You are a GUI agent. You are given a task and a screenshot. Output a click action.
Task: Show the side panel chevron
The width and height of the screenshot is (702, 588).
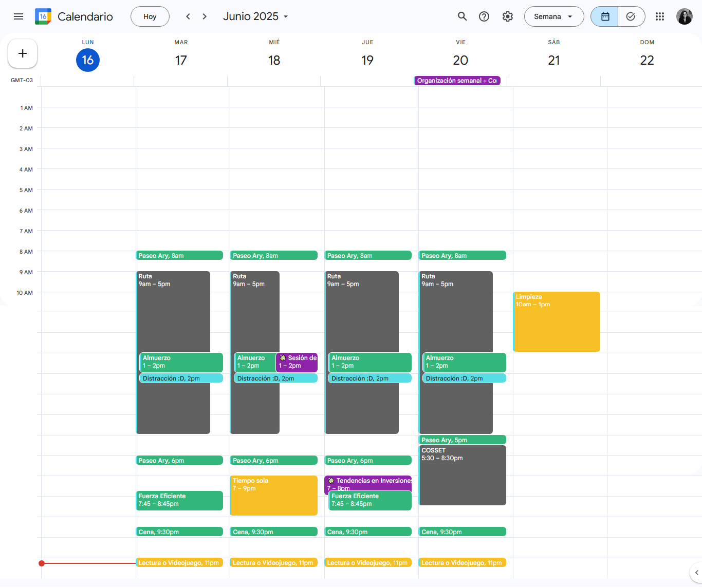coord(696,572)
